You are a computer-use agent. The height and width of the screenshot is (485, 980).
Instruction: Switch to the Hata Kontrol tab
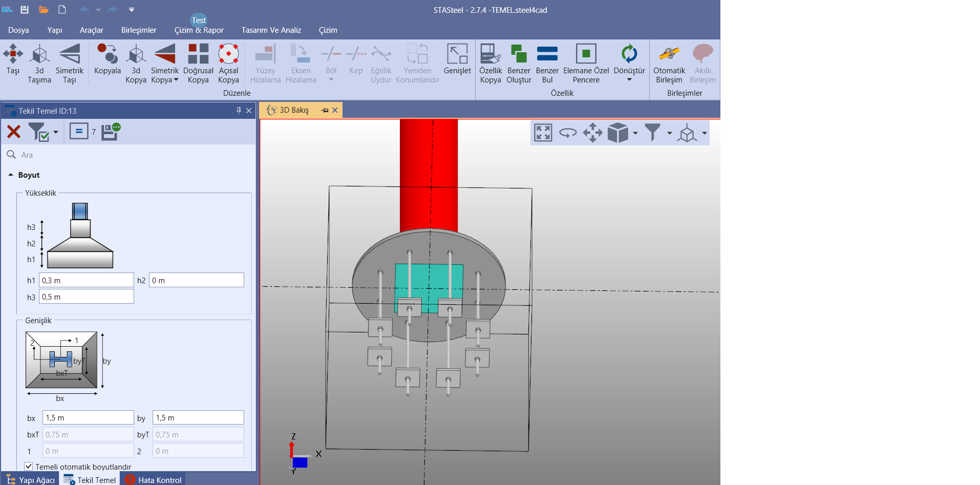point(153,480)
